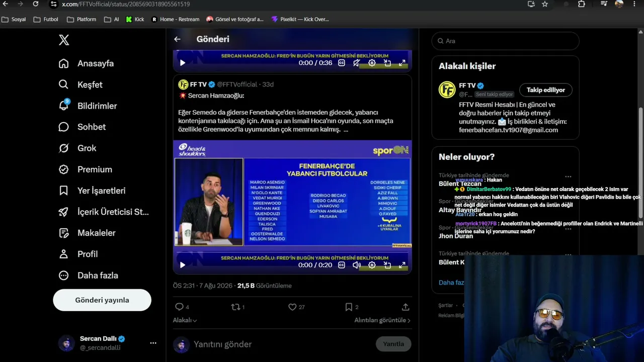
Task: Make the 0:20 video fullscreen
Action: pyautogui.click(x=403, y=265)
